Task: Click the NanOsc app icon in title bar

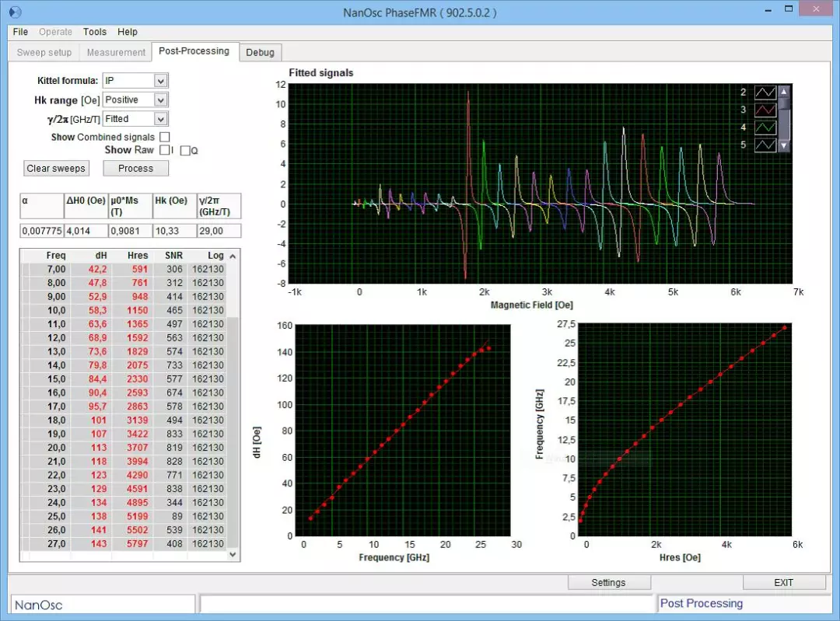Action: tap(15, 12)
